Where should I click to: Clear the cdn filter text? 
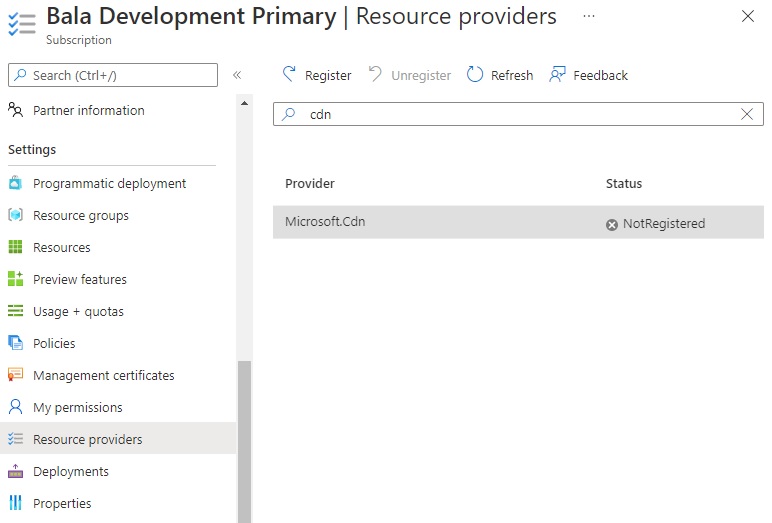[x=747, y=114]
